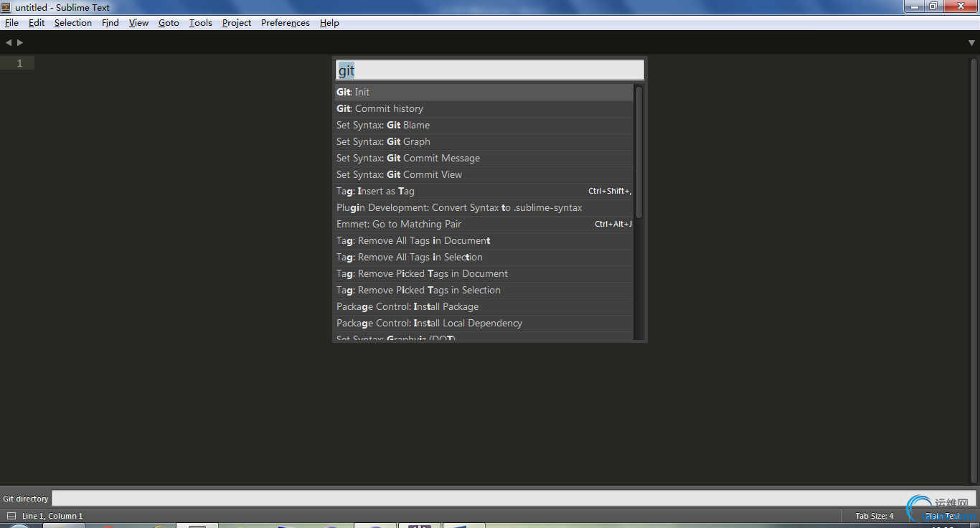Screen dimensions: 980x528
Task: Focus the command palette search field
Action: [490, 70]
